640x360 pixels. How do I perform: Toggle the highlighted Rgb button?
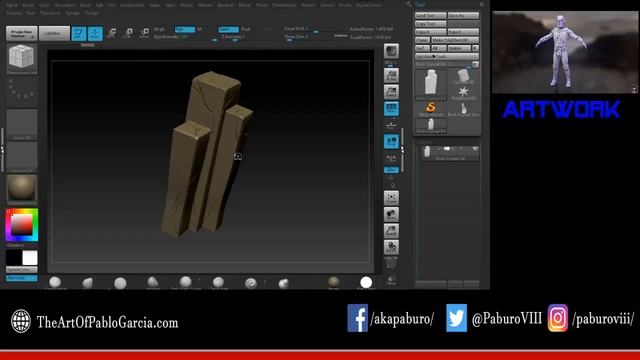(185, 29)
